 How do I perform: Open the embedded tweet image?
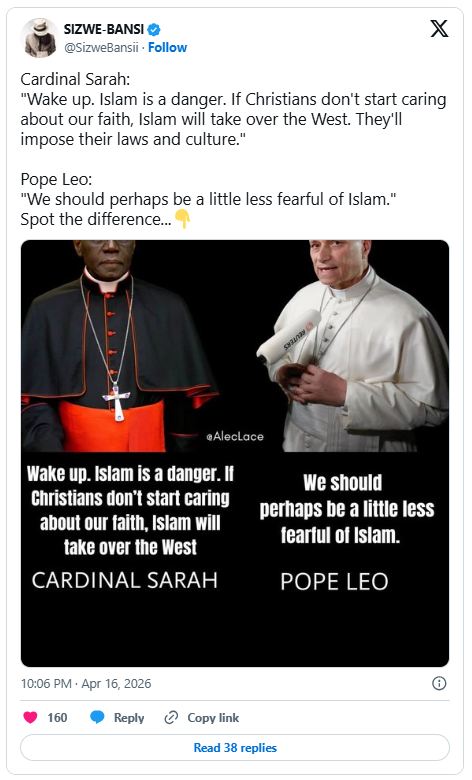(235, 453)
